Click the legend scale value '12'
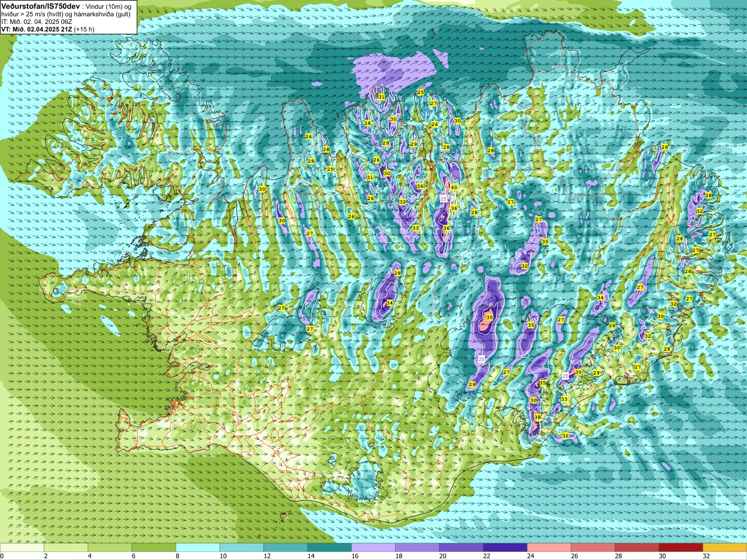Viewport: 747px width, 560px height. (x=267, y=556)
